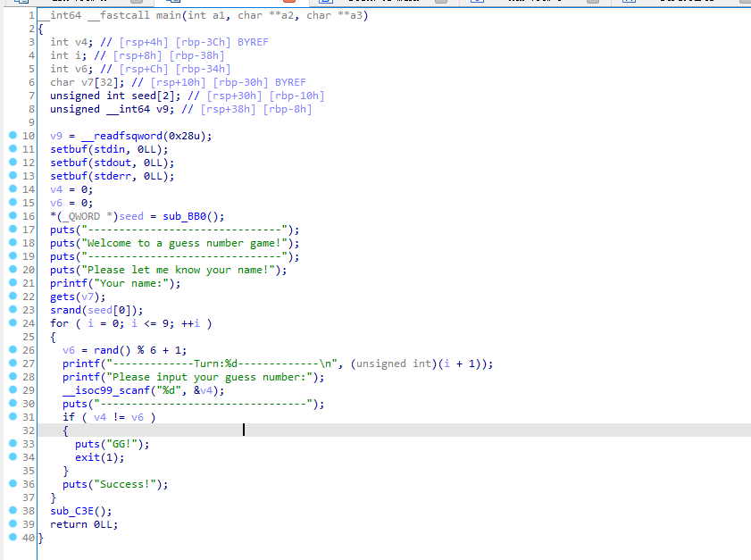Click breakpoint marker beside line 20
Screen dimensions: 751x560
click(x=13, y=270)
